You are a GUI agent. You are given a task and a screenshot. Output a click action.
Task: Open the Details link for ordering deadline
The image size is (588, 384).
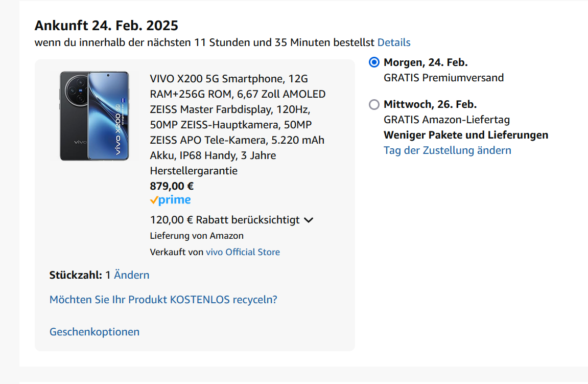click(394, 42)
